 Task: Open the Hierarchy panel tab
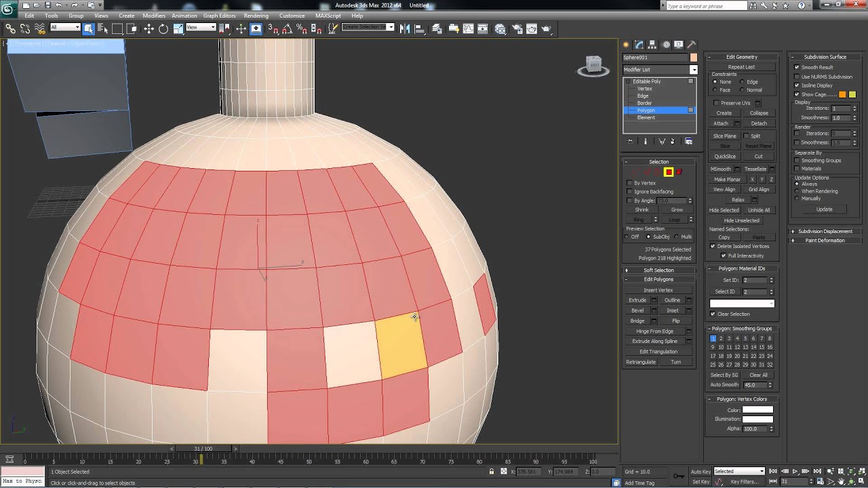coord(652,45)
